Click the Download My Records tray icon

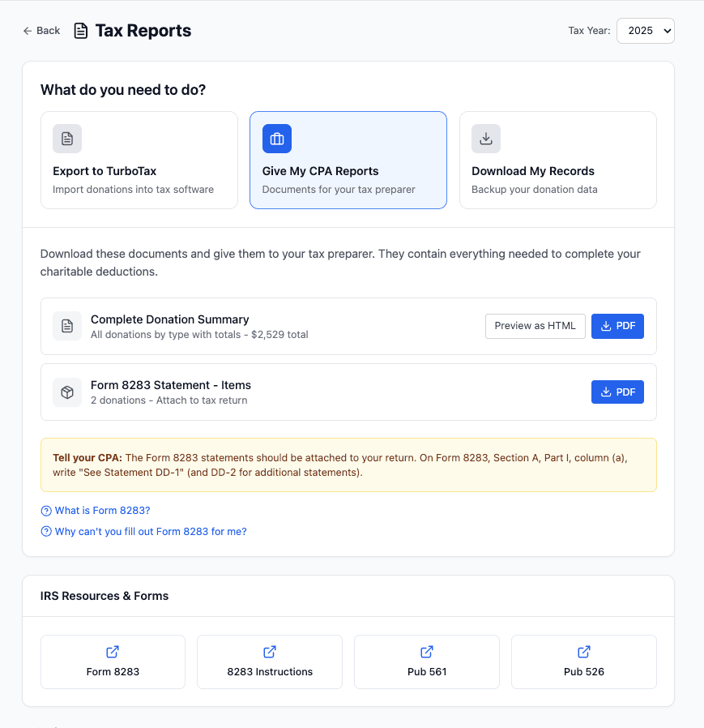[486, 139]
